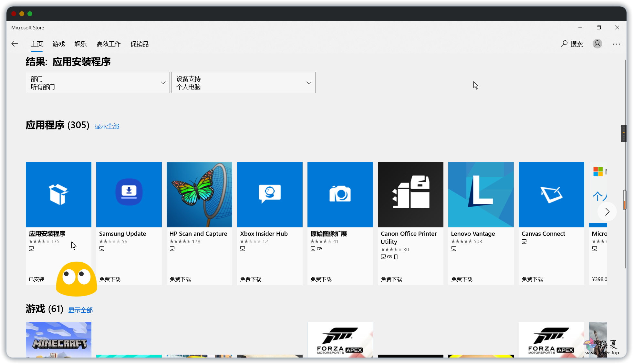Click the 应用安装程序 app title
The height and width of the screenshot is (364, 633).
(x=47, y=234)
